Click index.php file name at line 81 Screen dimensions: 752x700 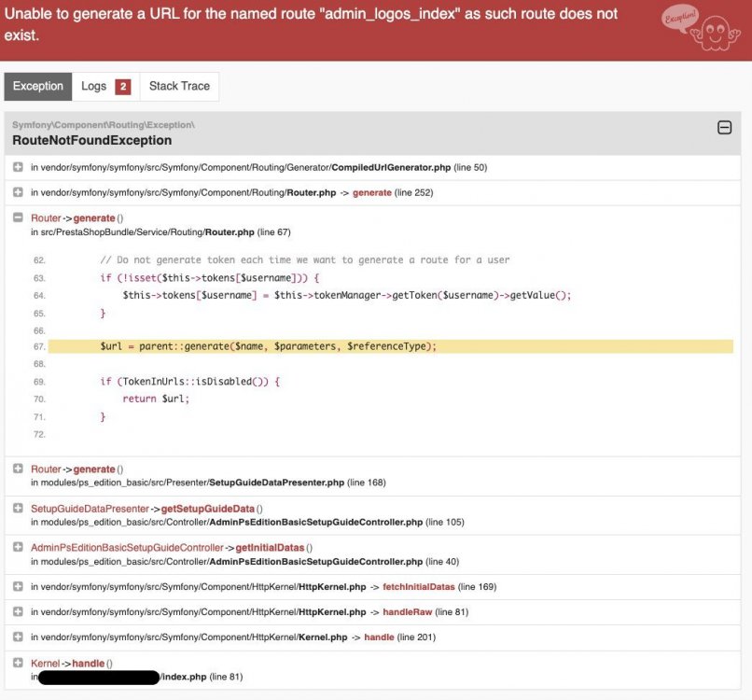(x=184, y=677)
